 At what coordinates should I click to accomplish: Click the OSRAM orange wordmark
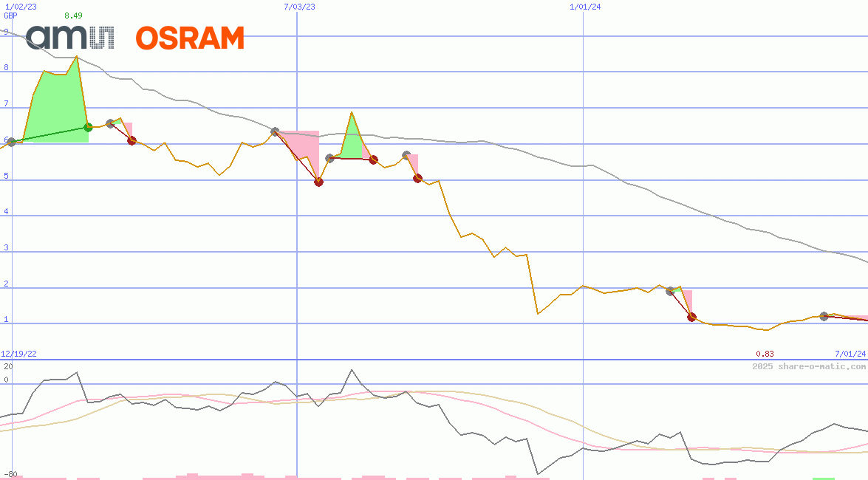pyautogui.click(x=191, y=35)
